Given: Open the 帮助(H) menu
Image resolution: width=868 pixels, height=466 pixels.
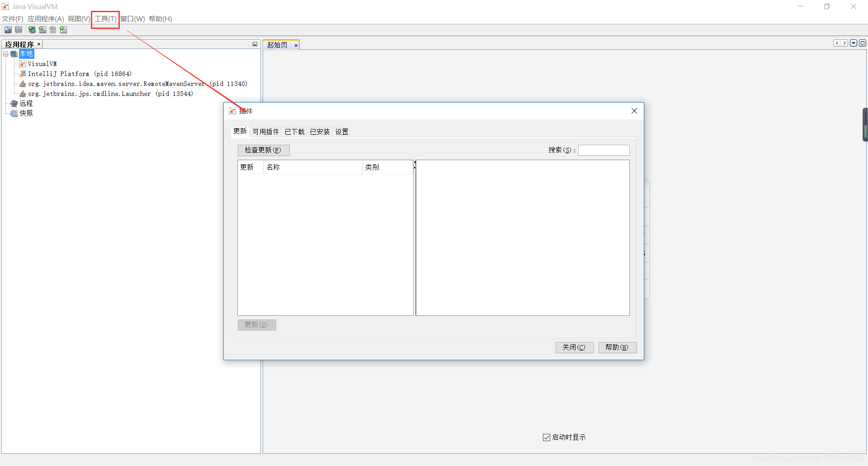Looking at the screenshot, I should coord(160,19).
